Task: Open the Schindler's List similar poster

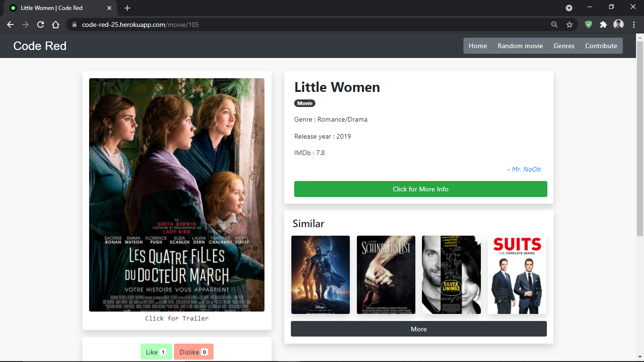Action: 386,275
